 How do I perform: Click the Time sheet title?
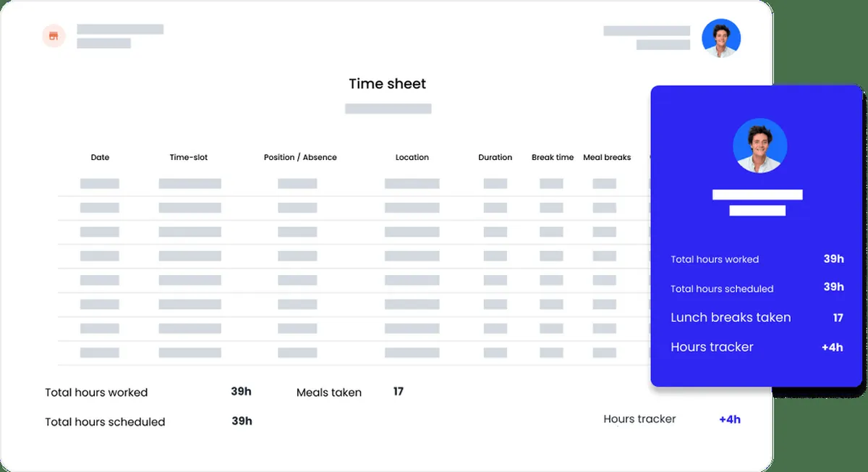387,84
